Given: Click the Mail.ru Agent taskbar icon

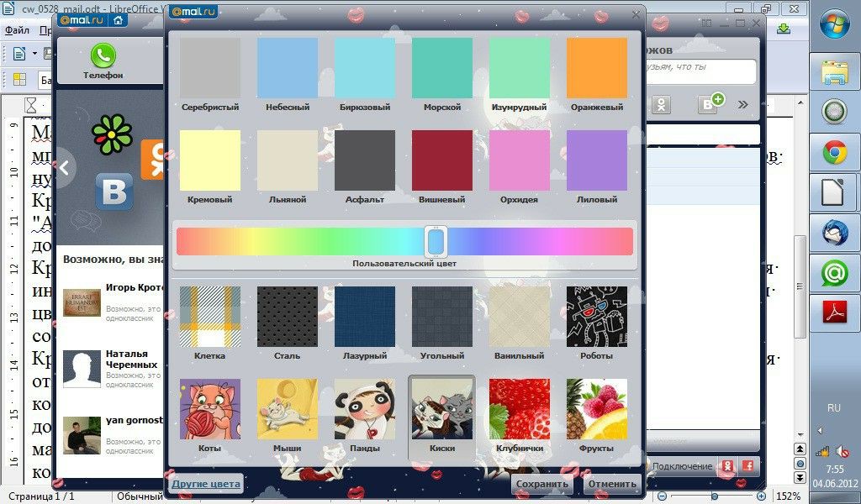Looking at the screenshot, I should (833, 271).
